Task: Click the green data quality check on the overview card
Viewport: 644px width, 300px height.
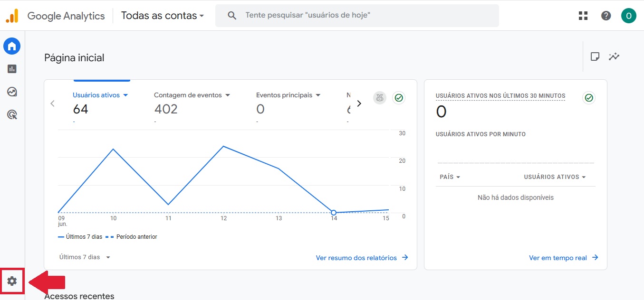Action: (x=399, y=98)
